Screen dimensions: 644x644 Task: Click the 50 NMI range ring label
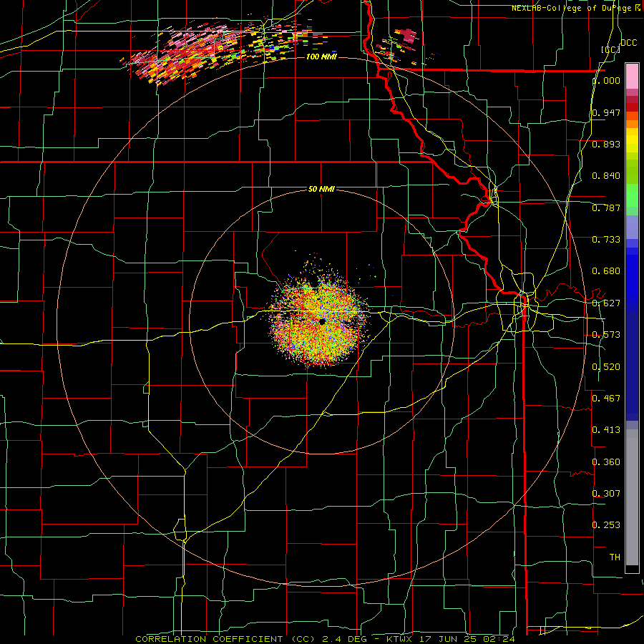click(321, 189)
